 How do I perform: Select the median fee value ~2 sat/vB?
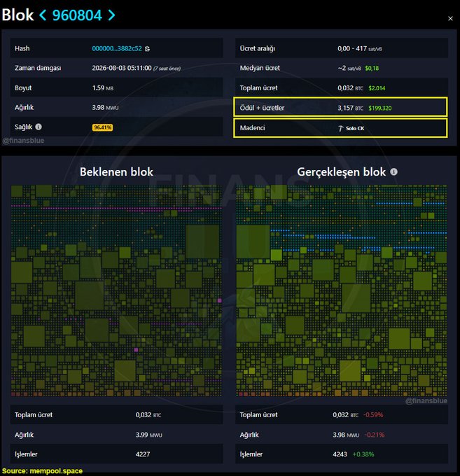[x=349, y=68]
